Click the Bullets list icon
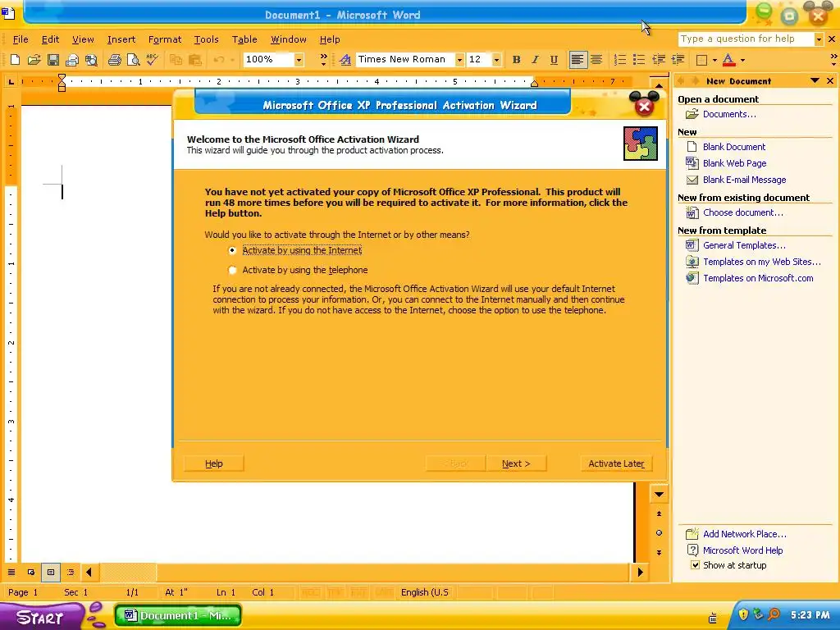Viewport: 840px width, 630px height. pyautogui.click(x=638, y=59)
